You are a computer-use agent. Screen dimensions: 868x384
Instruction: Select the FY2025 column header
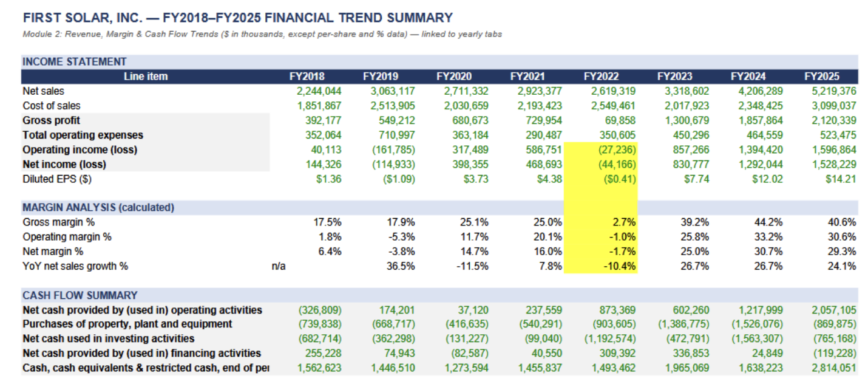[x=822, y=77]
